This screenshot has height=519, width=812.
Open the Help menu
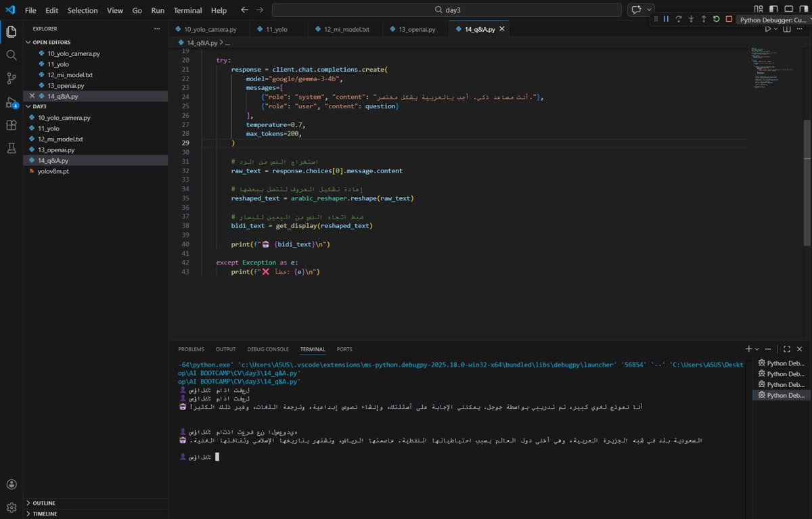(219, 10)
